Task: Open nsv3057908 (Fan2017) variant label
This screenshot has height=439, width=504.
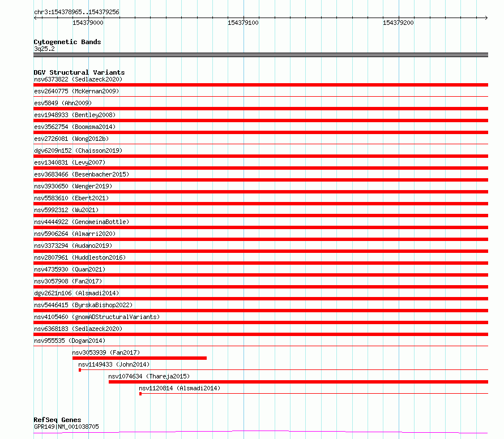Action: (68, 281)
